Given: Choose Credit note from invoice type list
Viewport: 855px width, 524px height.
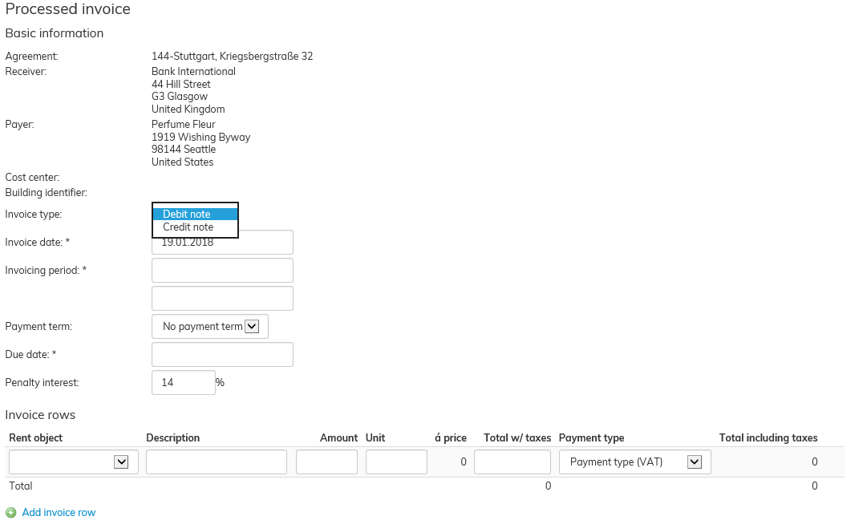Looking at the screenshot, I should click(x=195, y=227).
